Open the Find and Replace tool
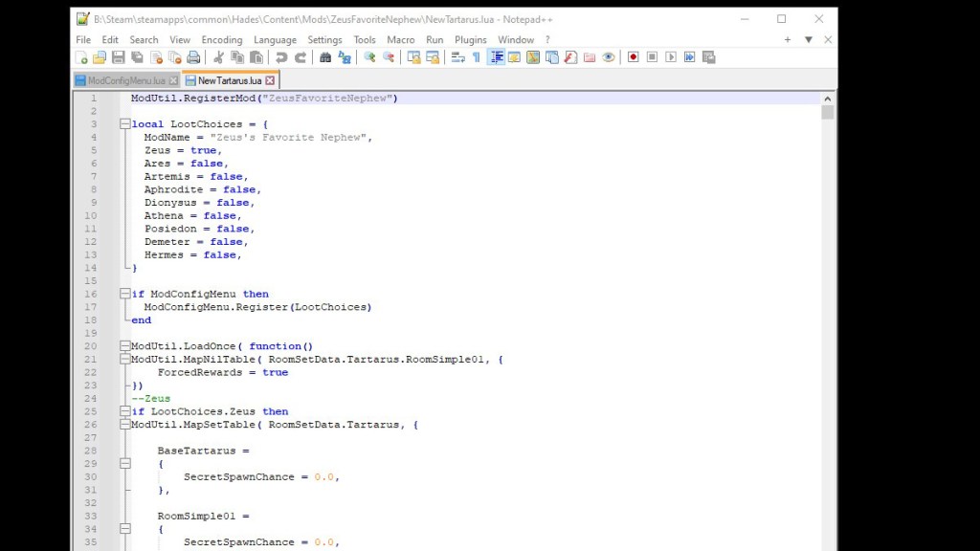Viewport: 980px width, 551px height. point(344,57)
